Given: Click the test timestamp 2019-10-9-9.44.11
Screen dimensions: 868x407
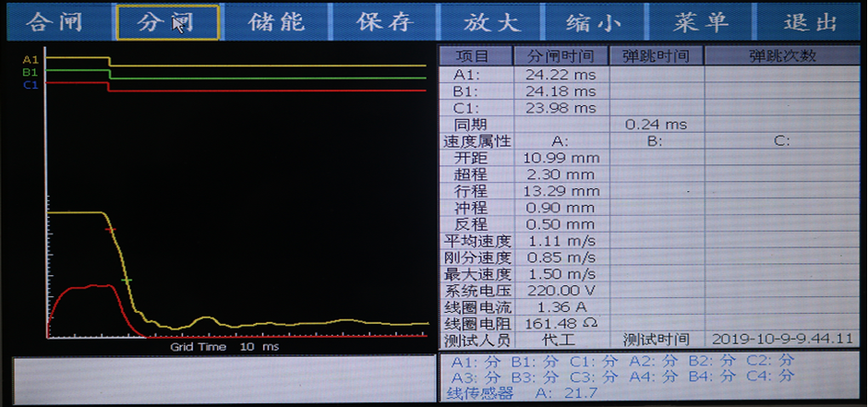Looking at the screenshot, I should coord(782,339).
